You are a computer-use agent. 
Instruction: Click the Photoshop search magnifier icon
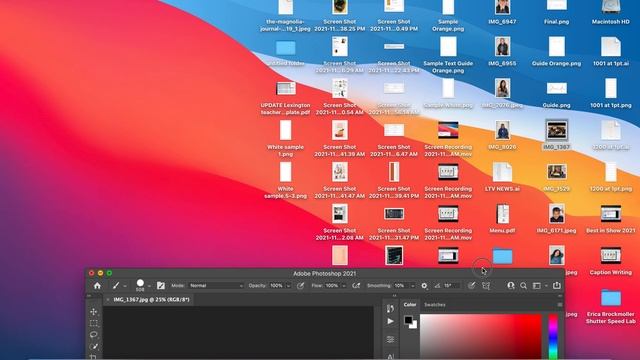[524, 286]
